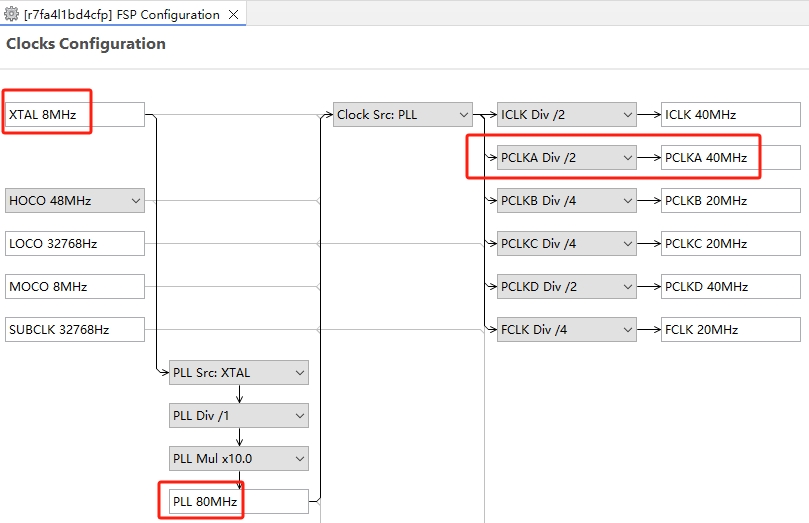Click the ICLK 40MHz output field
This screenshot has width=809, height=523.
(x=731, y=115)
